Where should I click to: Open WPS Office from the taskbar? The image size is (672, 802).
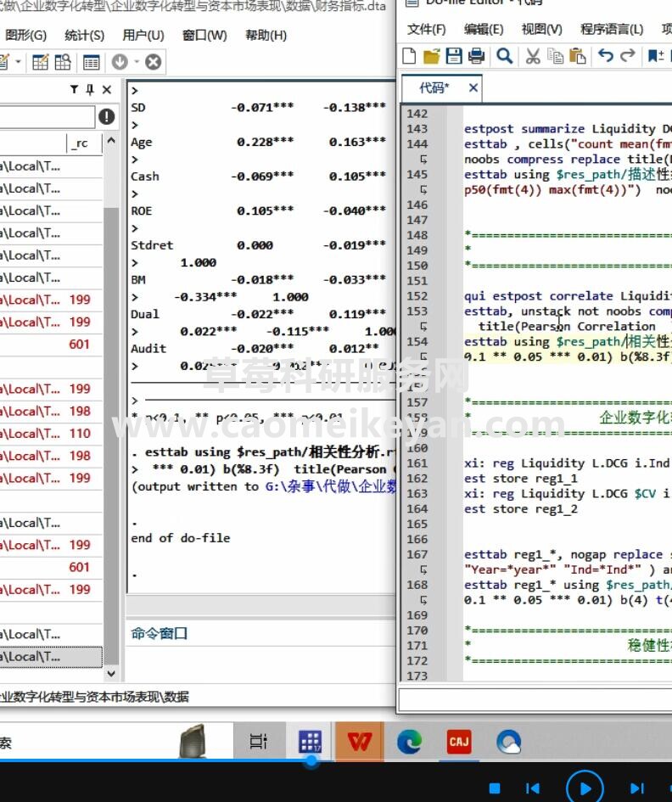pos(360,741)
